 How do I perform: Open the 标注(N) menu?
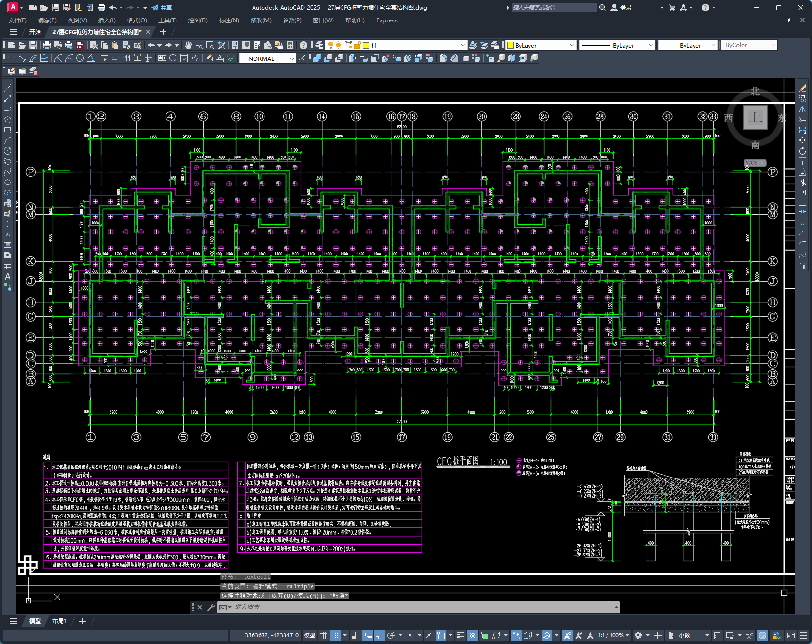pos(229,20)
